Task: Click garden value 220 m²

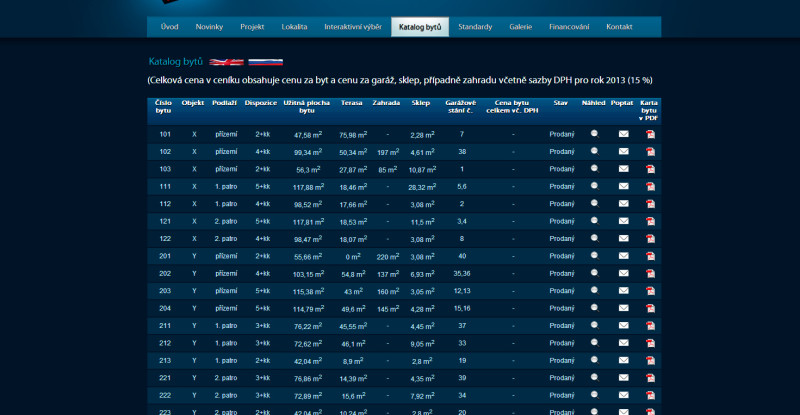Action: coord(388,257)
